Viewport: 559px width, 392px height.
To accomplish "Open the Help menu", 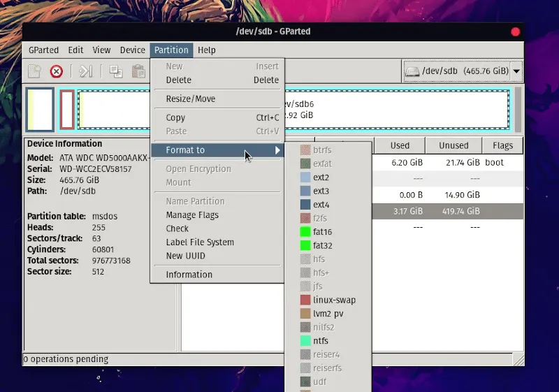I will [206, 50].
